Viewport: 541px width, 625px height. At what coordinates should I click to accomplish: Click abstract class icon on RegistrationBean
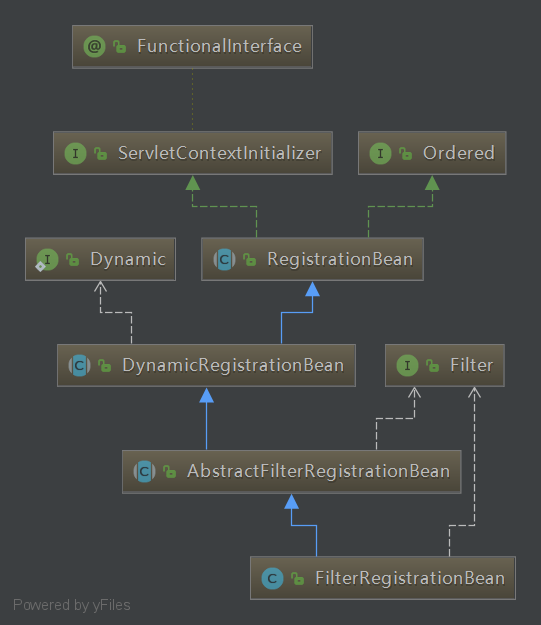tap(224, 259)
